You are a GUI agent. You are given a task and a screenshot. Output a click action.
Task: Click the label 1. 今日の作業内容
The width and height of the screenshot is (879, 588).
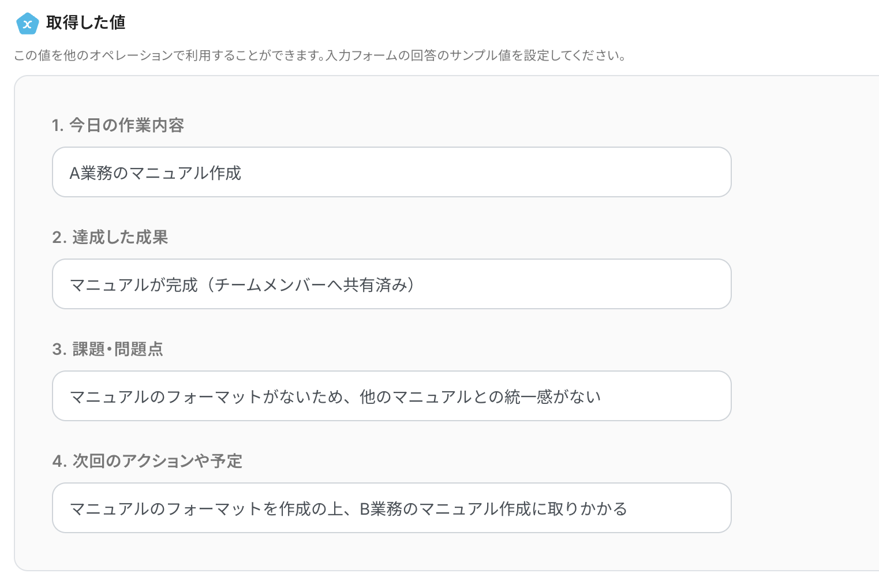coord(118,125)
